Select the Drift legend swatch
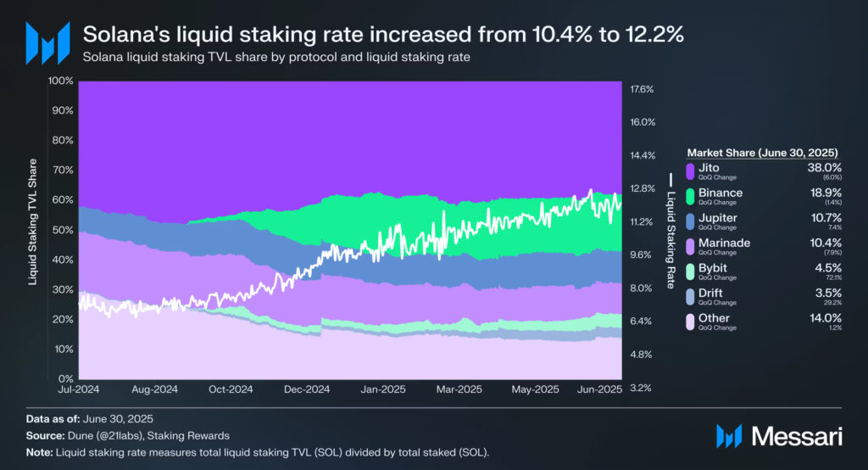 690,297
